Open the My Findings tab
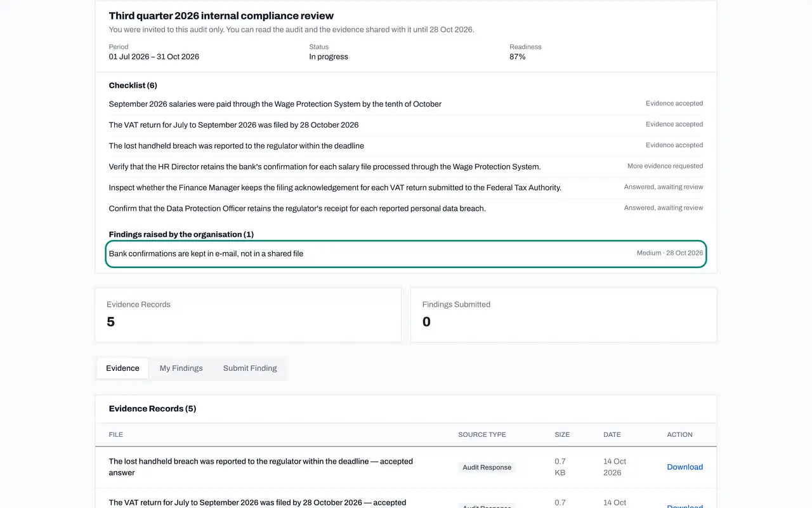This screenshot has height=508, width=812. 181,368
